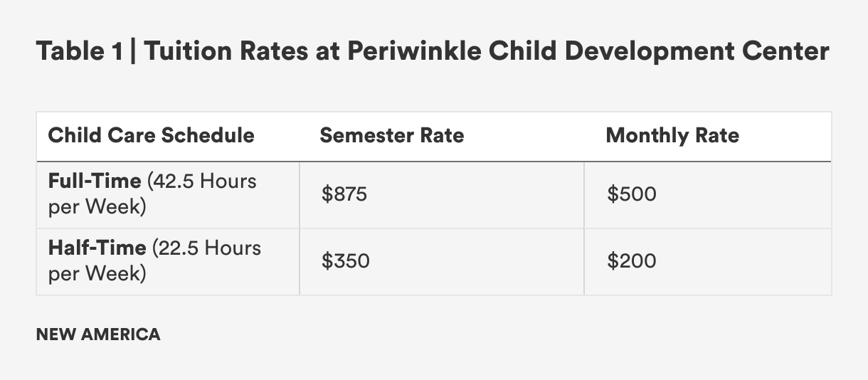
Task: Click 'Tuition Rates' text in the title
Action: click(x=225, y=52)
